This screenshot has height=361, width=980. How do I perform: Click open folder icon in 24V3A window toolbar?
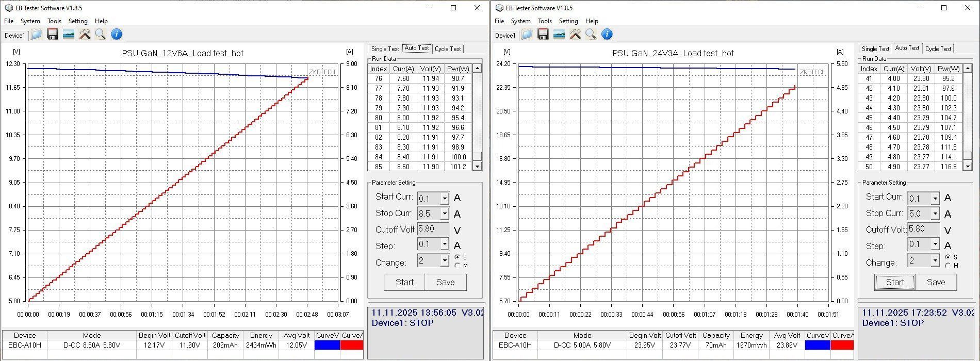click(x=527, y=35)
